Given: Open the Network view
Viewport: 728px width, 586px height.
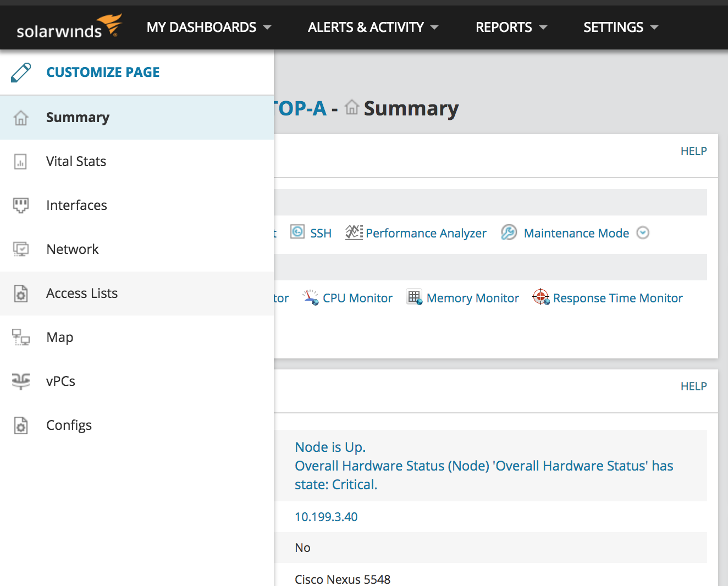Looking at the screenshot, I should coord(137,250).
